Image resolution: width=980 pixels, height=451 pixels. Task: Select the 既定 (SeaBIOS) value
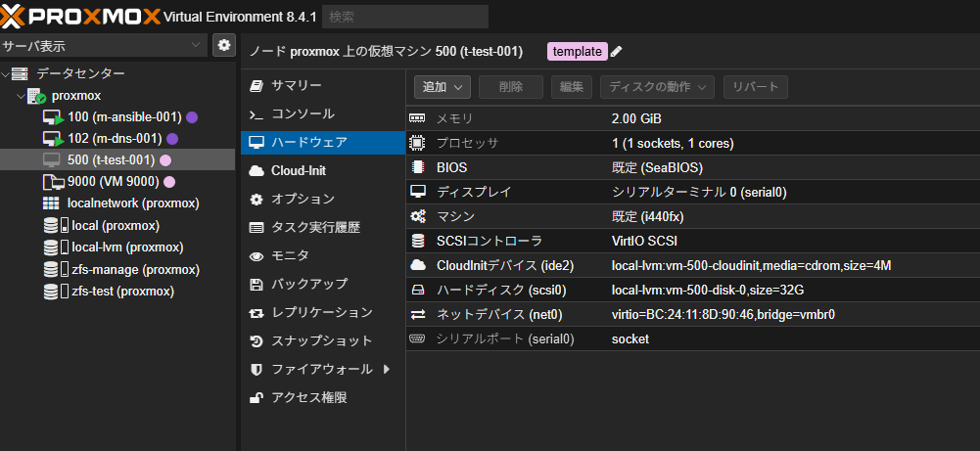(x=657, y=167)
